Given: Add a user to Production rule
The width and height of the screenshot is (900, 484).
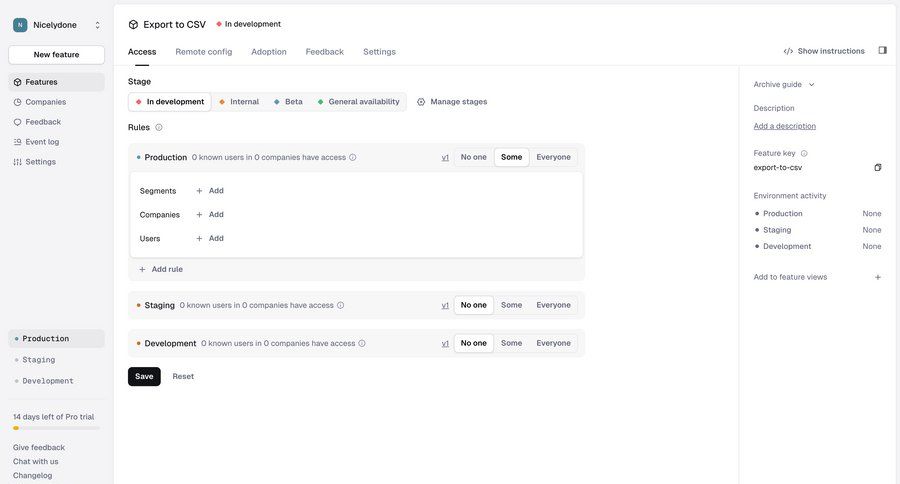Looking at the screenshot, I should pyautogui.click(x=210, y=238).
